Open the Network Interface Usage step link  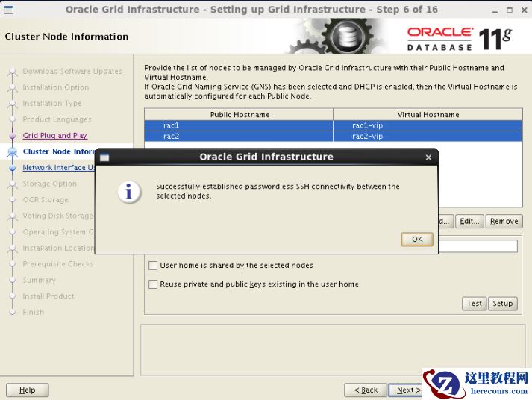(x=59, y=168)
